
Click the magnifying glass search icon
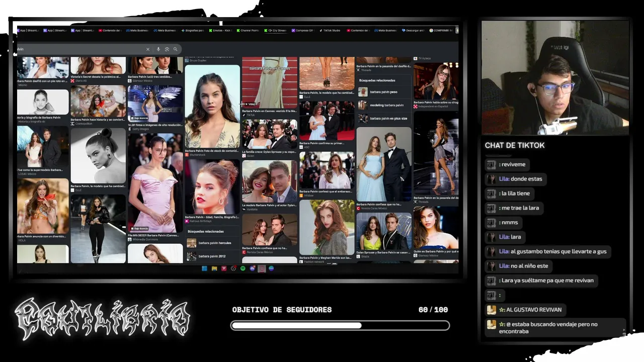tap(175, 49)
